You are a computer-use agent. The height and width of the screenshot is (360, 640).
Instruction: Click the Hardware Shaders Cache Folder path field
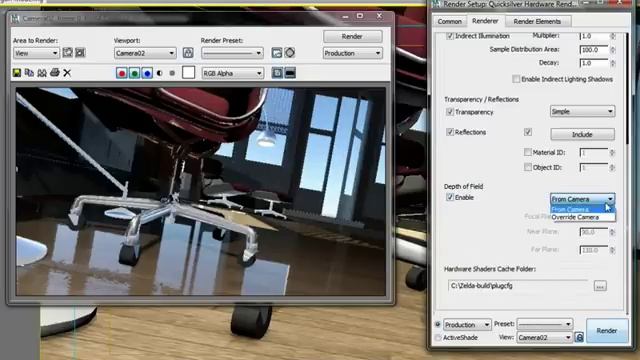(519, 286)
